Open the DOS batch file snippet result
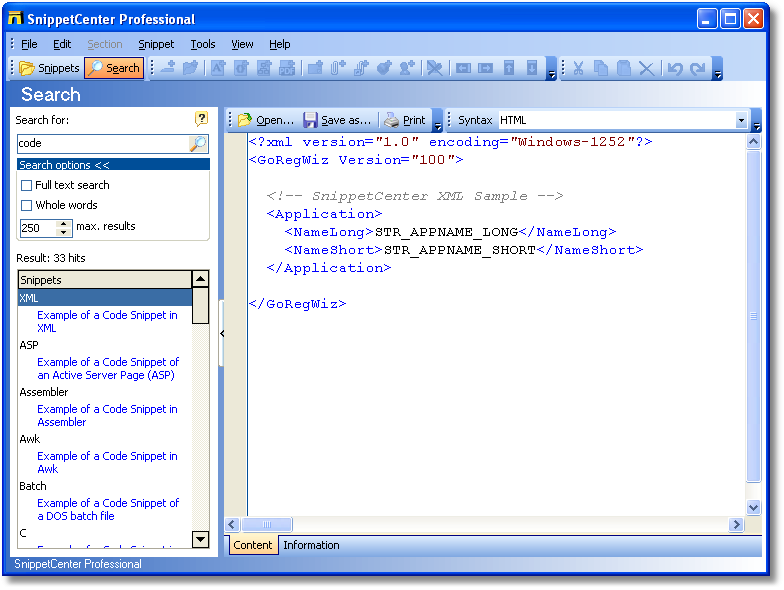 point(108,510)
